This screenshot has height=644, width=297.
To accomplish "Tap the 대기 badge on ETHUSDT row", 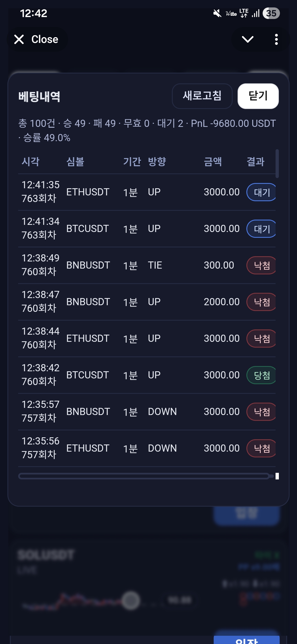I will coord(261,192).
